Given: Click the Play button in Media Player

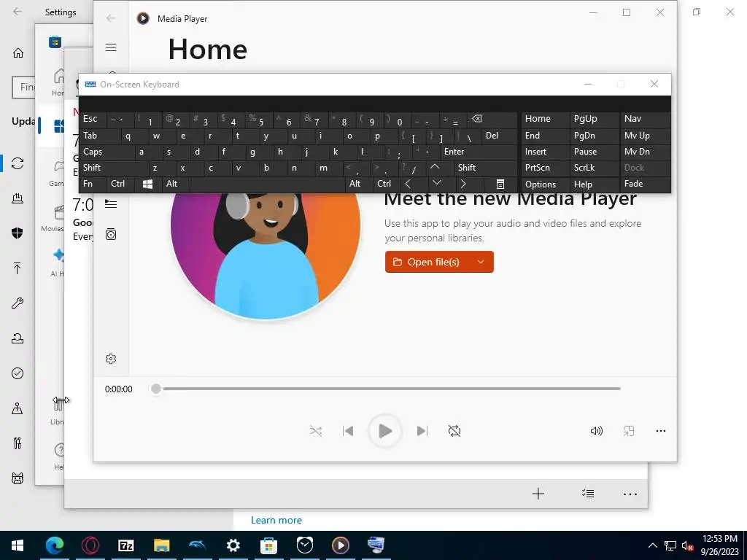Looking at the screenshot, I should (385, 431).
